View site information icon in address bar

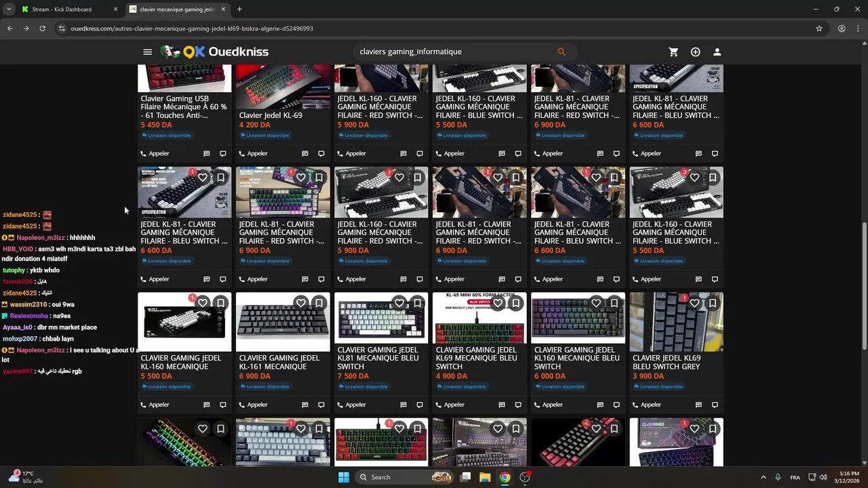pyautogui.click(x=62, y=28)
